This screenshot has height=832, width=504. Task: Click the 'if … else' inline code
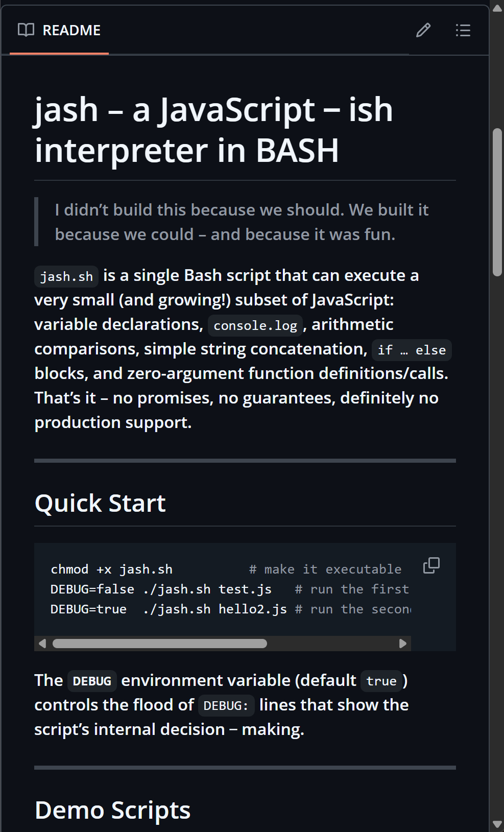(412, 350)
